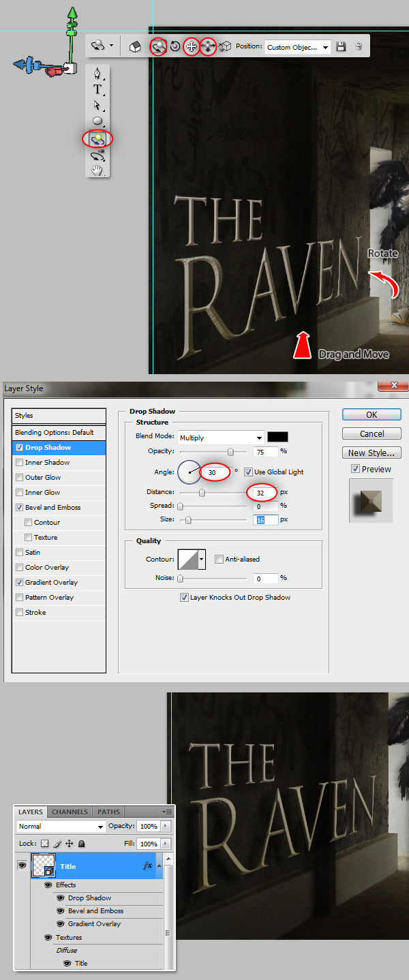Switch to the Paths tab

pos(108,812)
